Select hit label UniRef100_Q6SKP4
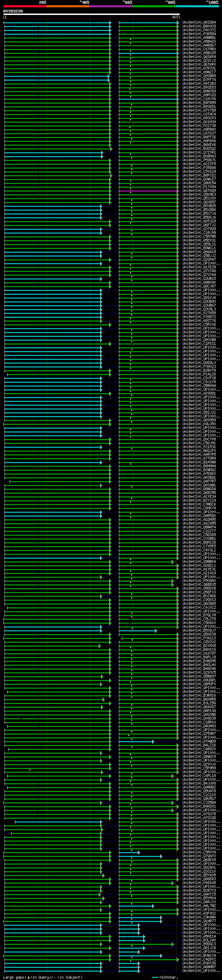The image size is (222, 980). [199, 57]
